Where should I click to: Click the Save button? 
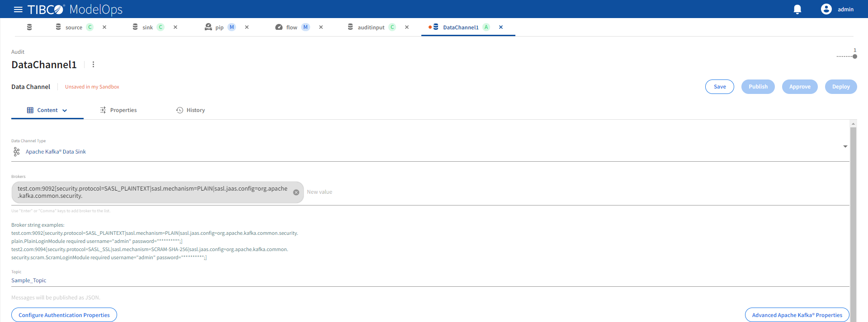point(720,87)
